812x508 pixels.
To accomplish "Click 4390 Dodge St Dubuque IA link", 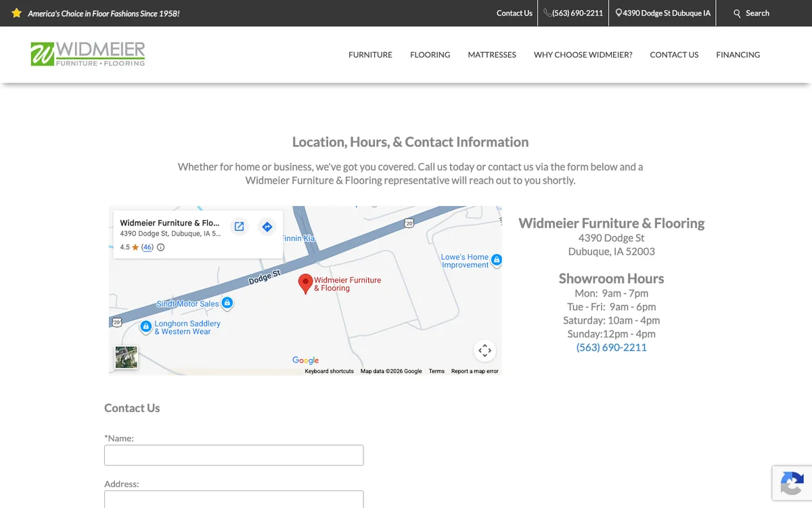I will coord(663,14).
